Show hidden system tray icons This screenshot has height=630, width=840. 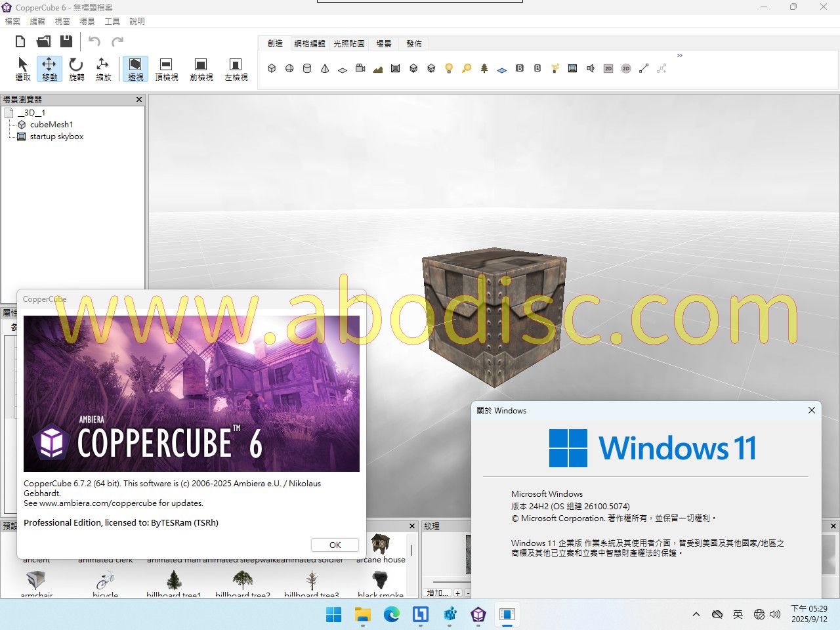tap(696, 614)
